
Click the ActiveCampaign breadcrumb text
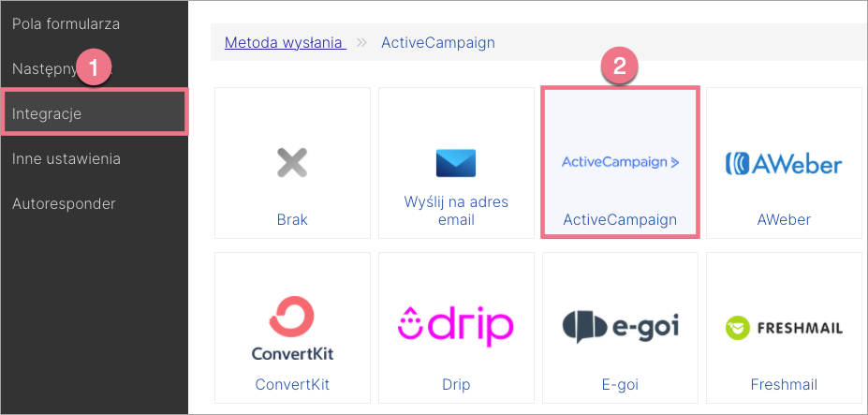(438, 42)
